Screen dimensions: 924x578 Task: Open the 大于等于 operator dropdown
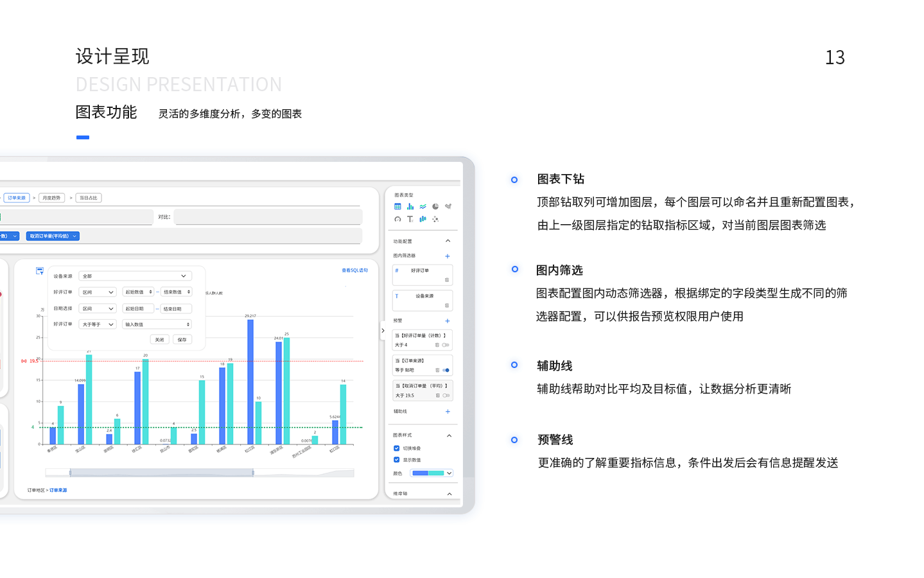click(98, 324)
